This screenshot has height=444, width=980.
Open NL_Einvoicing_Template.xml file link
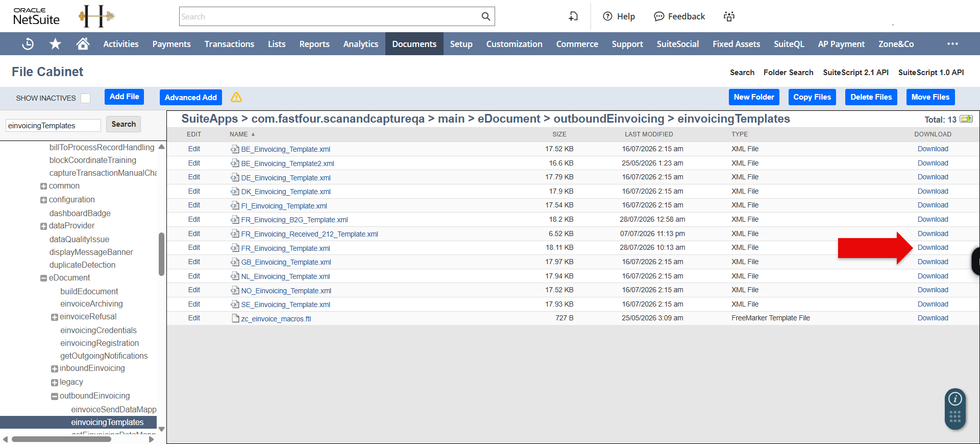tap(285, 276)
